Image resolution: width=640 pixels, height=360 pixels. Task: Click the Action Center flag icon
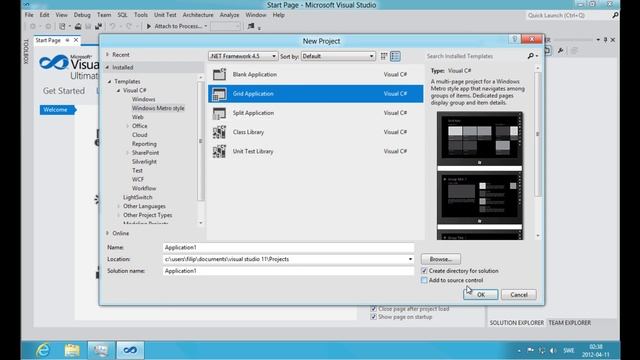[x=530, y=351]
